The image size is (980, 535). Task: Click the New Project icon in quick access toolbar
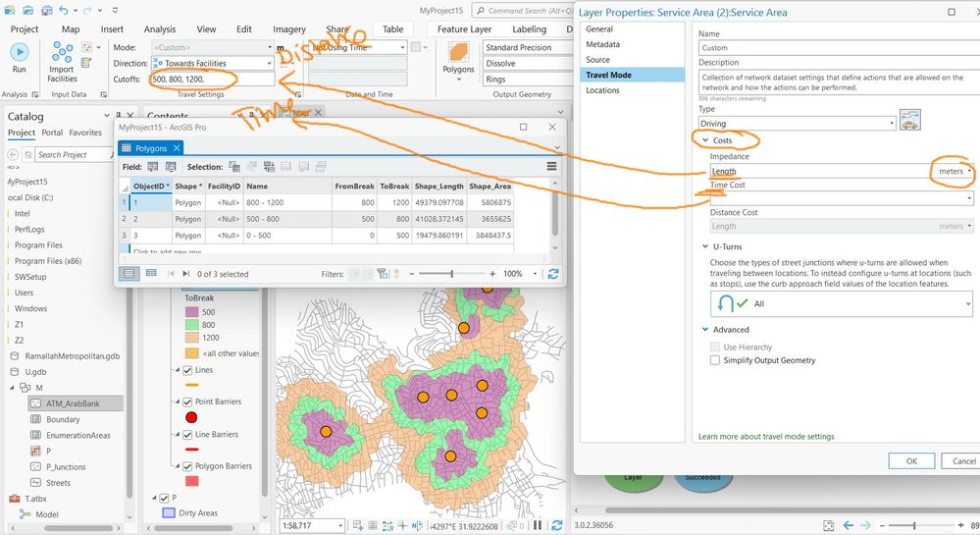pyautogui.click(x=10, y=11)
